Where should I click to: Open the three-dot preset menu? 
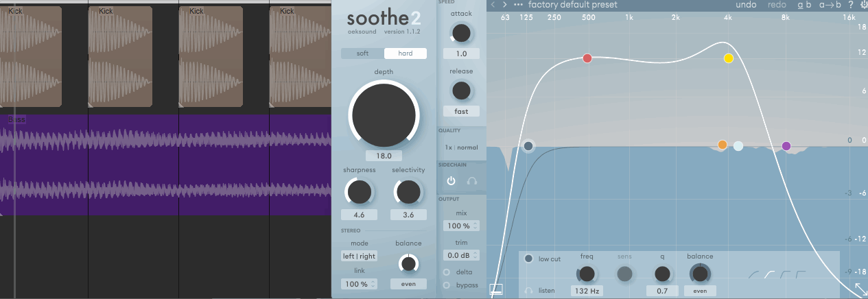[518, 4]
